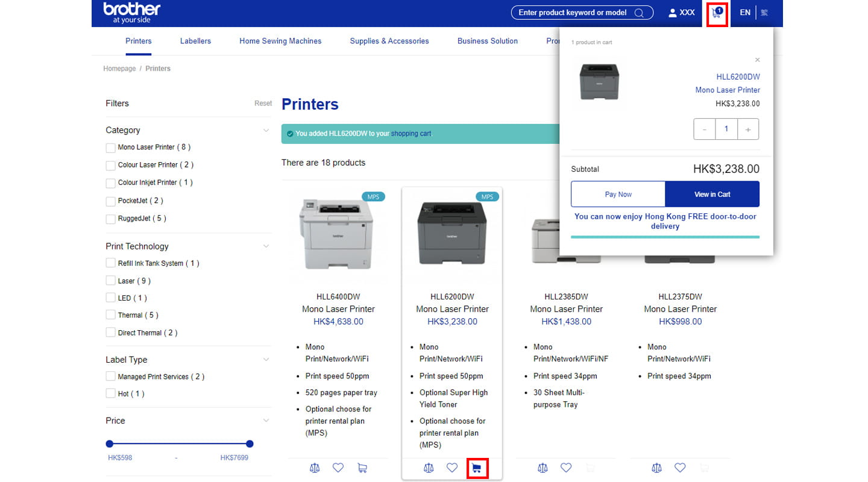This screenshot has width=868, height=482.
Task: Open the Home Sewing Machines menu
Action: tap(280, 41)
